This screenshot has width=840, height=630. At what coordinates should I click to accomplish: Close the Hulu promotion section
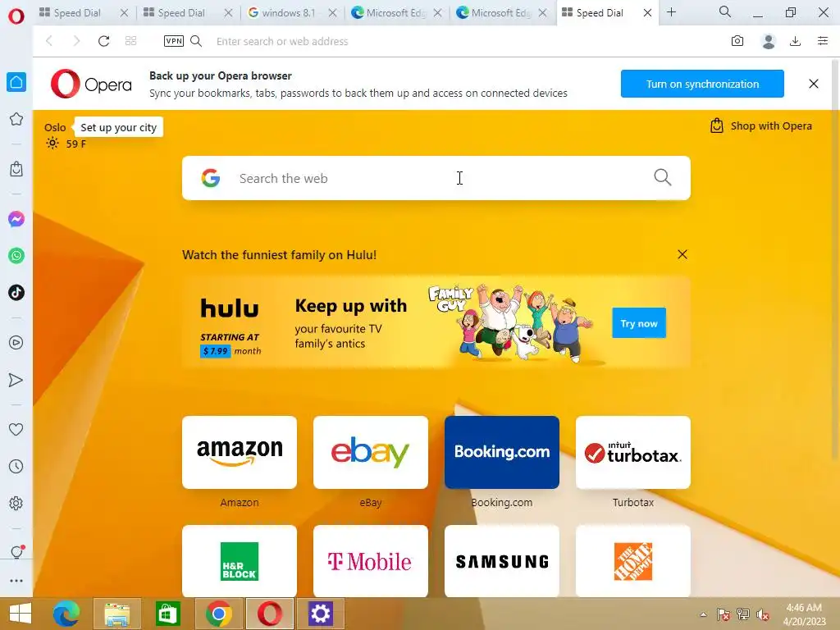(x=682, y=254)
